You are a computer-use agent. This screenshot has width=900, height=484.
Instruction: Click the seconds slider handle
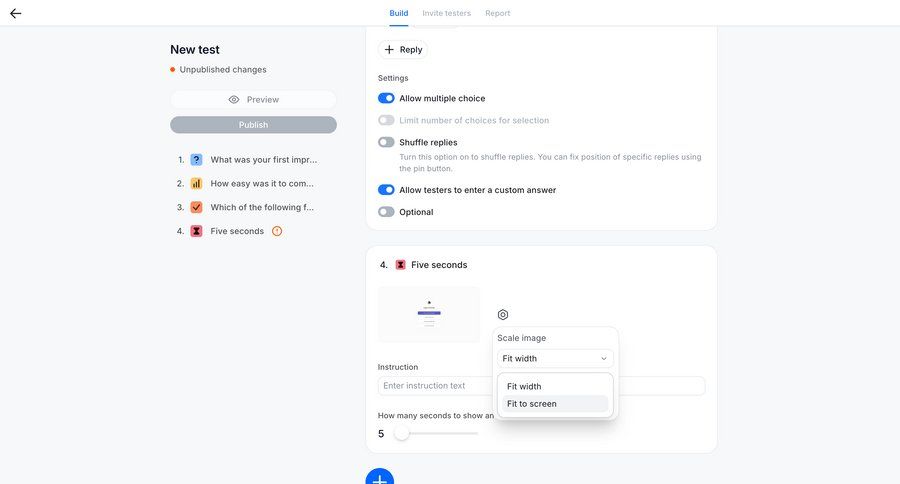(x=401, y=433)
